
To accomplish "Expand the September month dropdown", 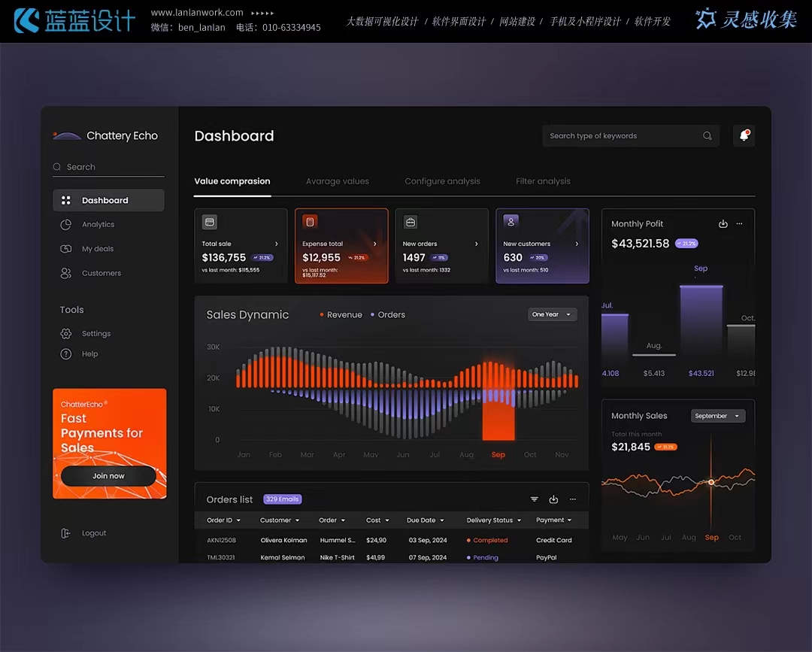I will point(717,416).
